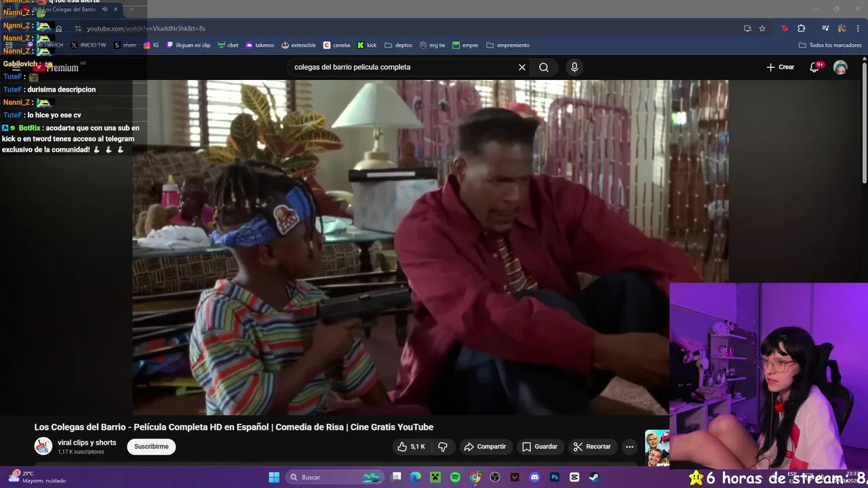Click the page vertical scrollbar
This screenshot has width=868, height=488.
864,122
